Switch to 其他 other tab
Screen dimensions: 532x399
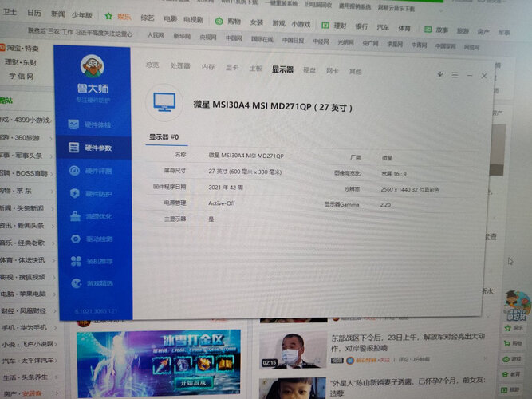355,72
